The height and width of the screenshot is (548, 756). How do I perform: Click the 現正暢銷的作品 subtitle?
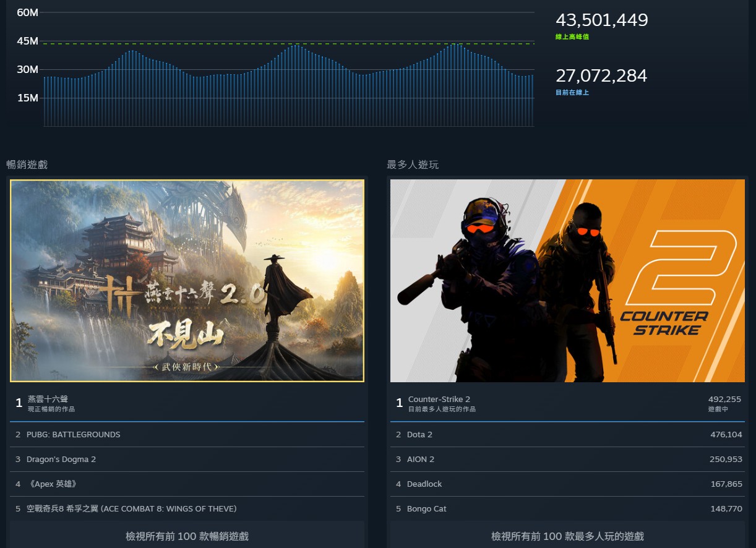(x=51, y=409)
